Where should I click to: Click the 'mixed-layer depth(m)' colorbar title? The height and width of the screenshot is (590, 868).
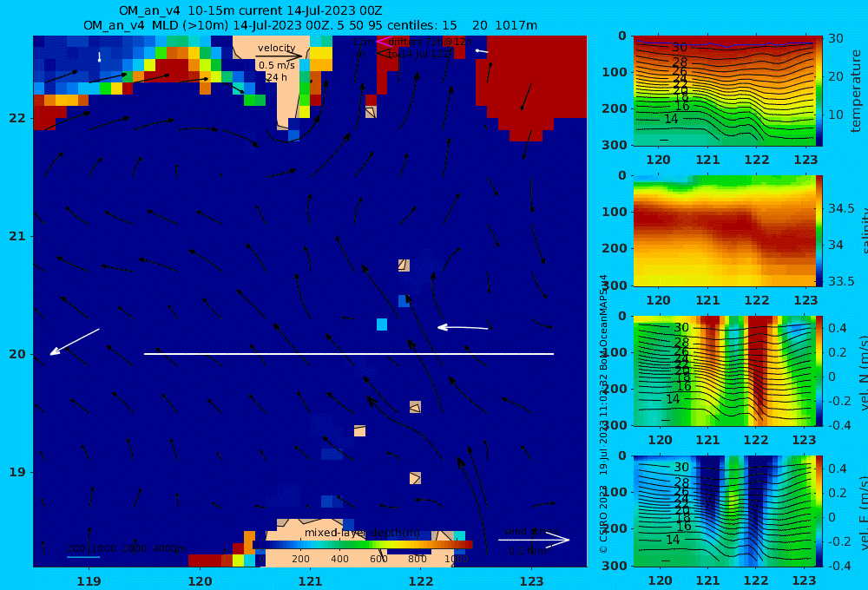click(362, 533)
